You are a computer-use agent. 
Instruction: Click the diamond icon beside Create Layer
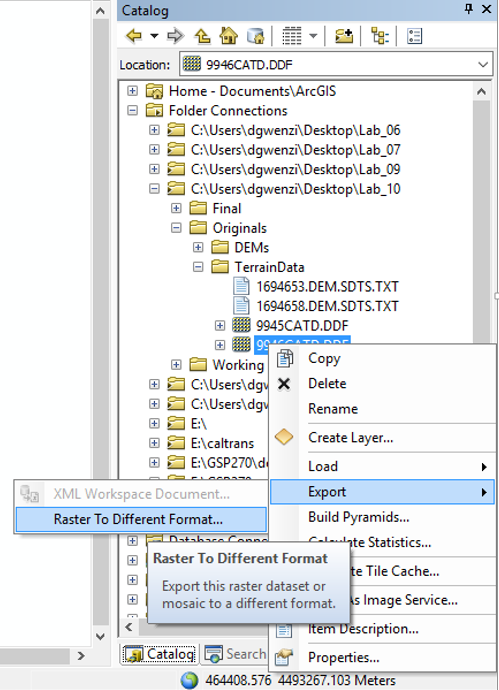pos(284,437)
